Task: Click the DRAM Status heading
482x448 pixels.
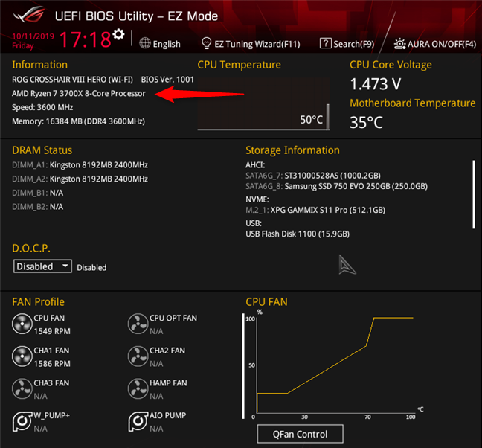Action: 42,150
